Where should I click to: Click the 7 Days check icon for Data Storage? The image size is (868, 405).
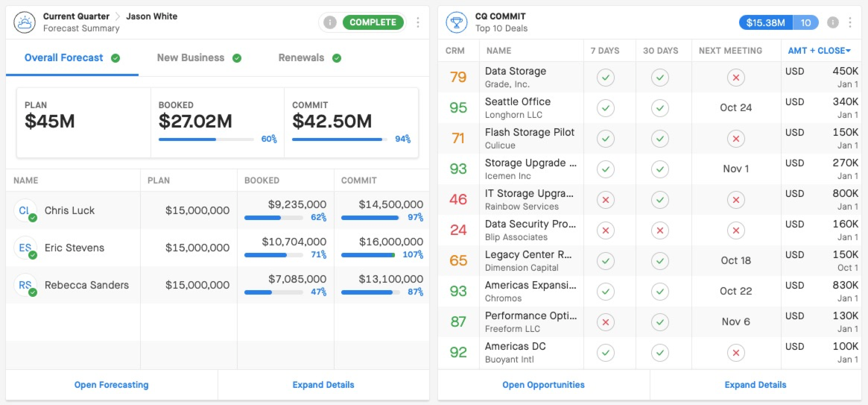[x=606, y=78]
